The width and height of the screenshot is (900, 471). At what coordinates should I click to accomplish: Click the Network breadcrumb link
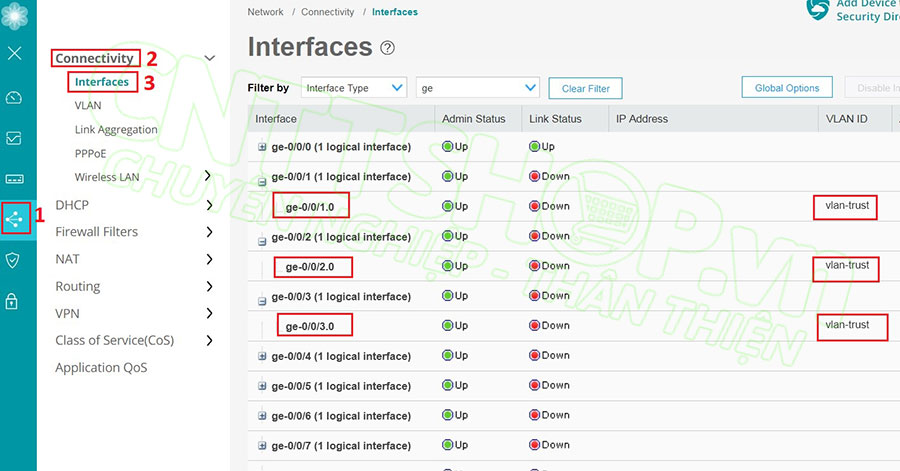click(265, 12)
